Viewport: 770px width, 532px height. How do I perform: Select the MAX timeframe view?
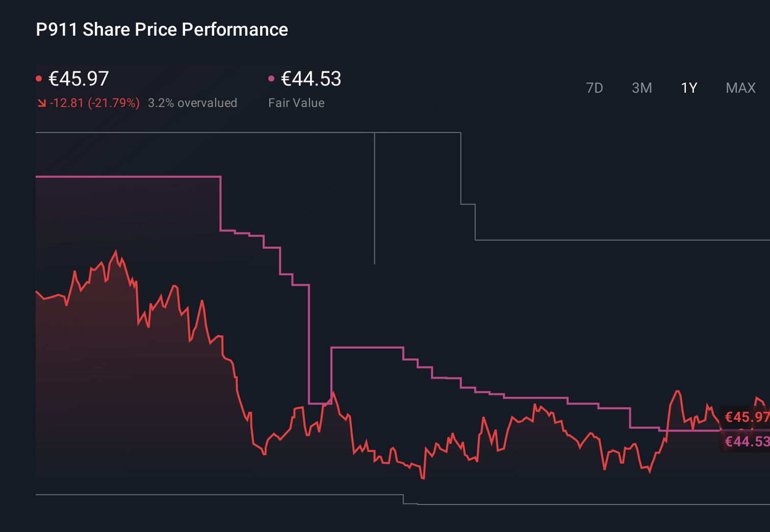tap(740, 88)
